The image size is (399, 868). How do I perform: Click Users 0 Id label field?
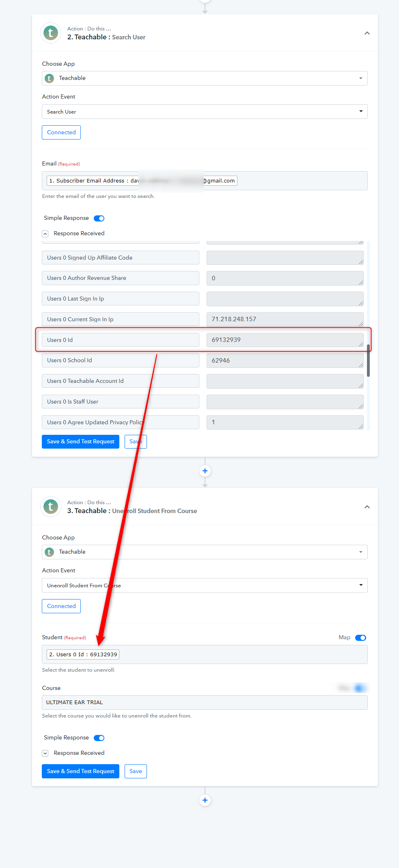point(121,340)
